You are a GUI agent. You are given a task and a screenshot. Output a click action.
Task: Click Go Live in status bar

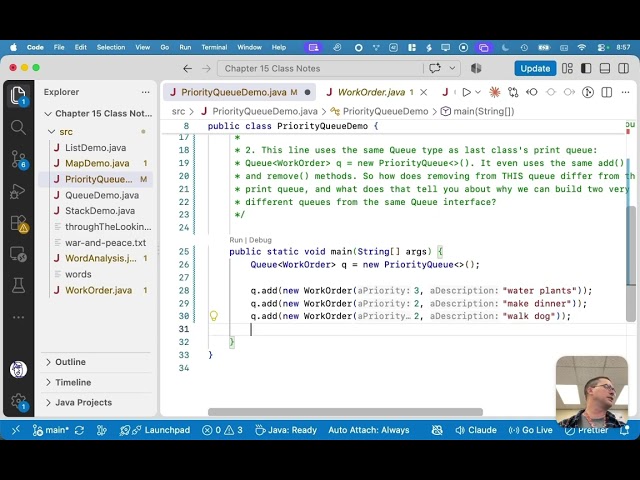pyautogui.click(x=530, y=430)
